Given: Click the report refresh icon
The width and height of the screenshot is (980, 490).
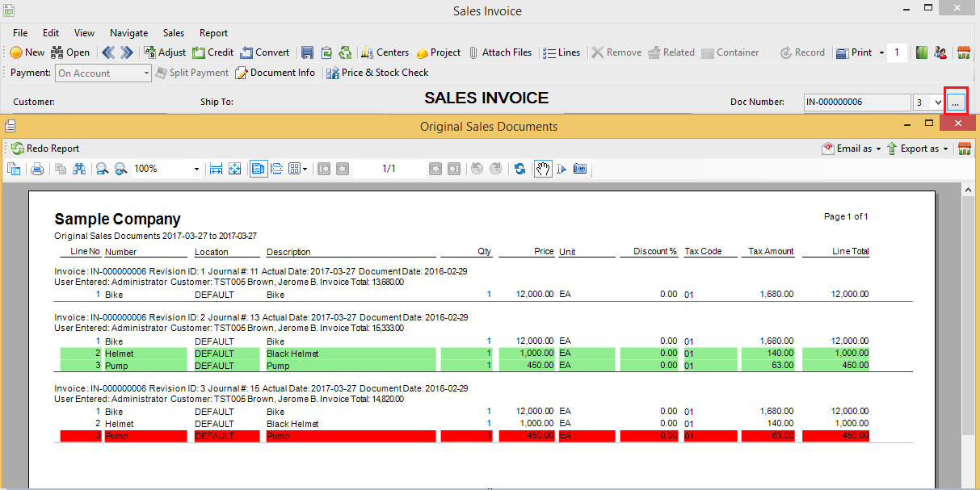Looking at the screenshot, I should (519, 169).
